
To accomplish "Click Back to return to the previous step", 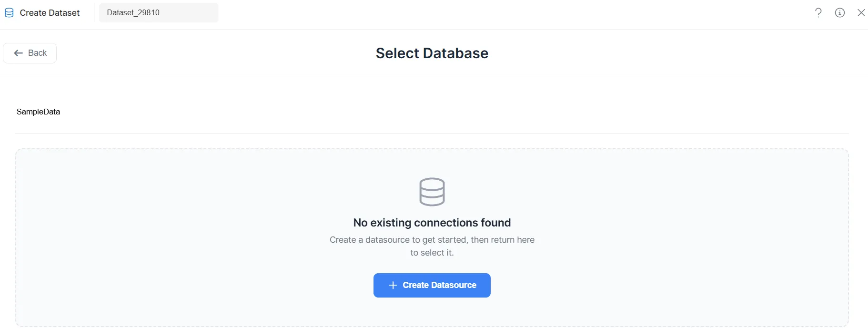I will click(x=30, y=53).
